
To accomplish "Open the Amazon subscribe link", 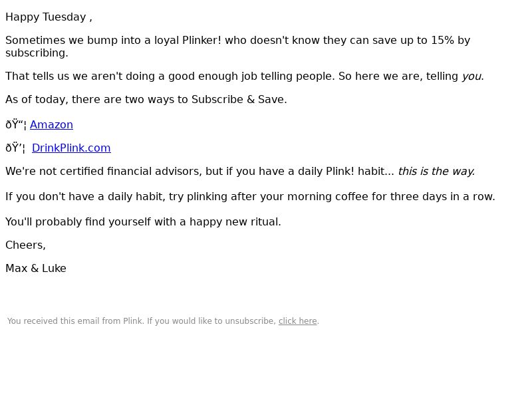I will [51, 125].
